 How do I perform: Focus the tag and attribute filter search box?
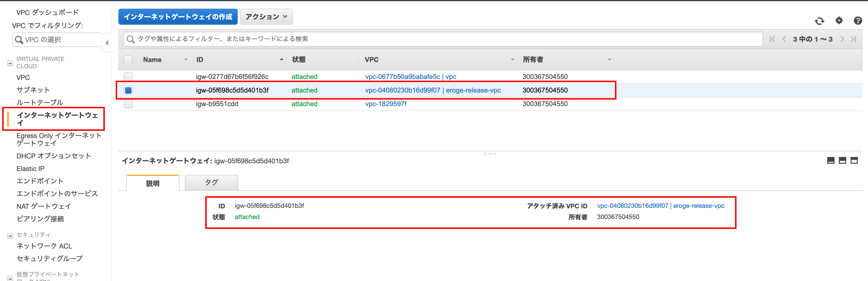pos(438,39)
